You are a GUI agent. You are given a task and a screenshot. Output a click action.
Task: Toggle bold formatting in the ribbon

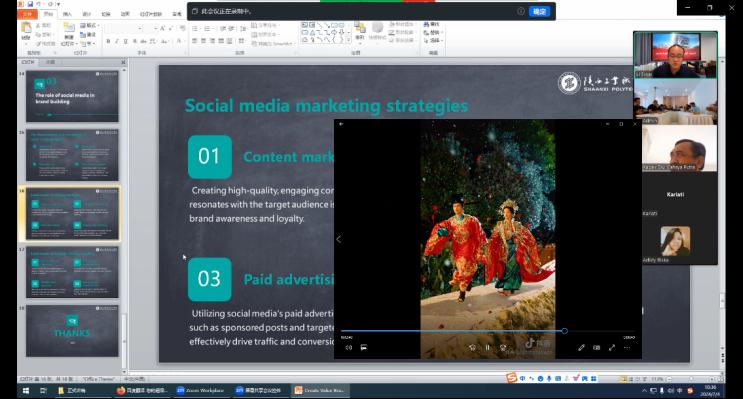coord(108,42)
